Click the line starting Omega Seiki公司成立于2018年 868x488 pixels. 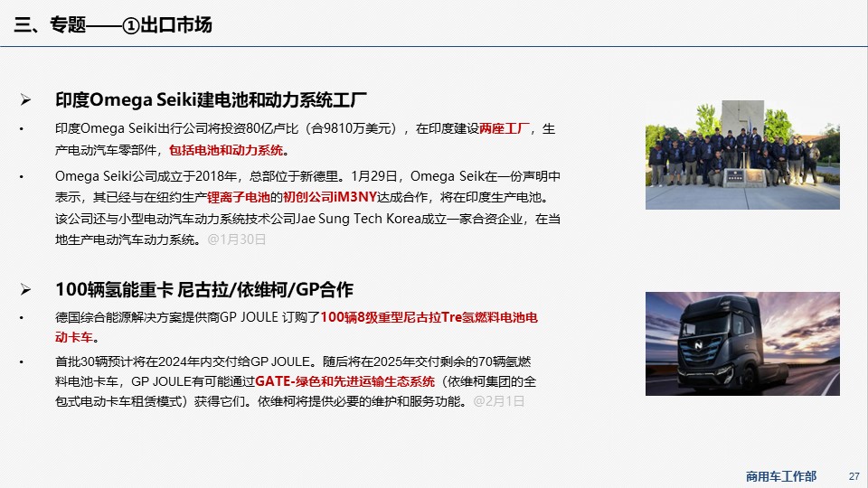307,176
